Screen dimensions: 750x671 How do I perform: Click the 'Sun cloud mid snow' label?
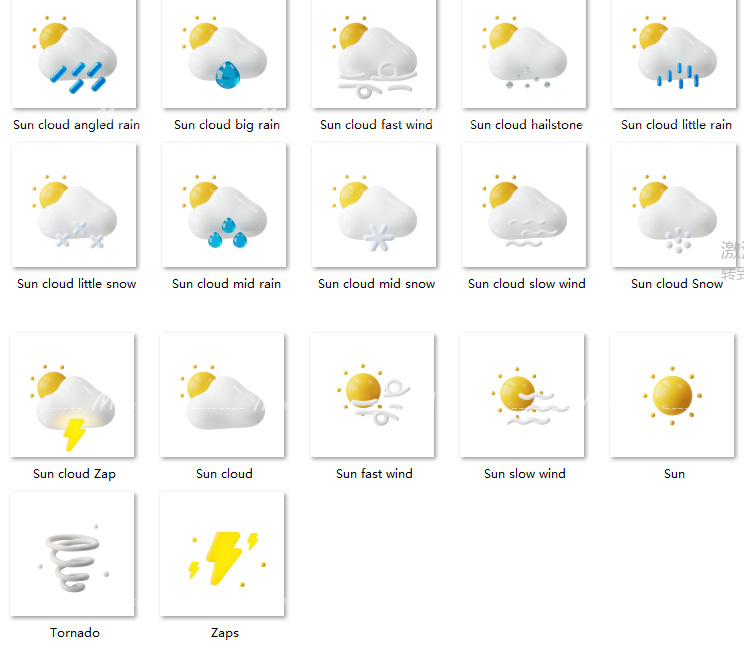coord(376,284)
